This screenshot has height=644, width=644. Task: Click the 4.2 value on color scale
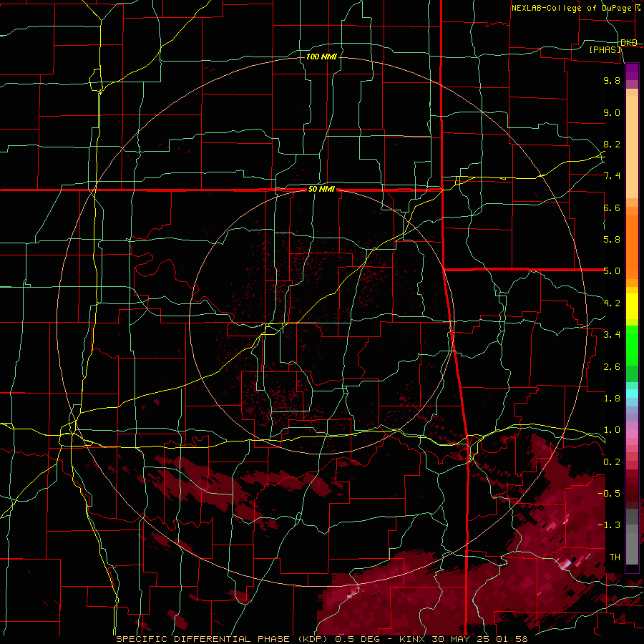(612, 303)
